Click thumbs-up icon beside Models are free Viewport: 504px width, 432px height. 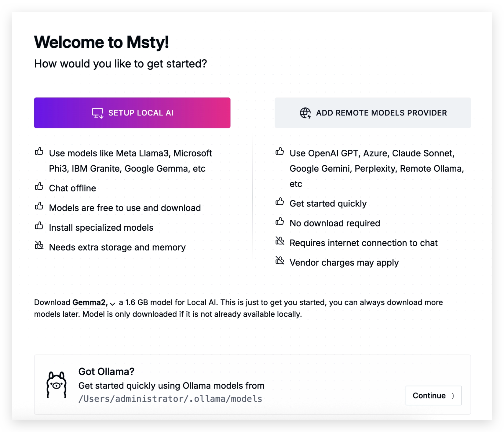pos(39,206)
